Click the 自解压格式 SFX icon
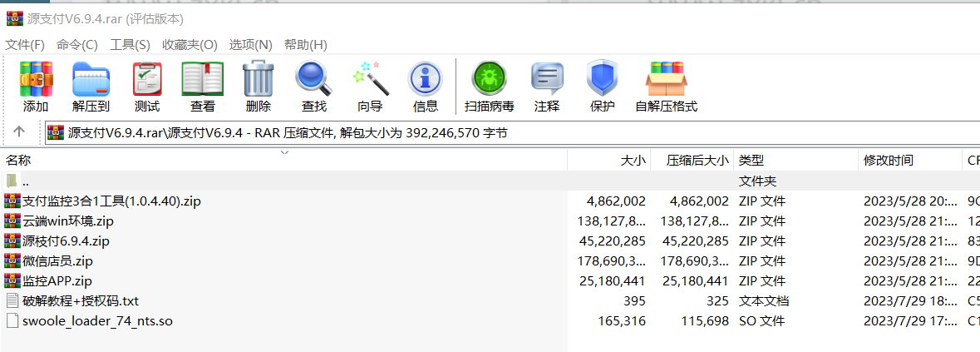 click(667, 79)
